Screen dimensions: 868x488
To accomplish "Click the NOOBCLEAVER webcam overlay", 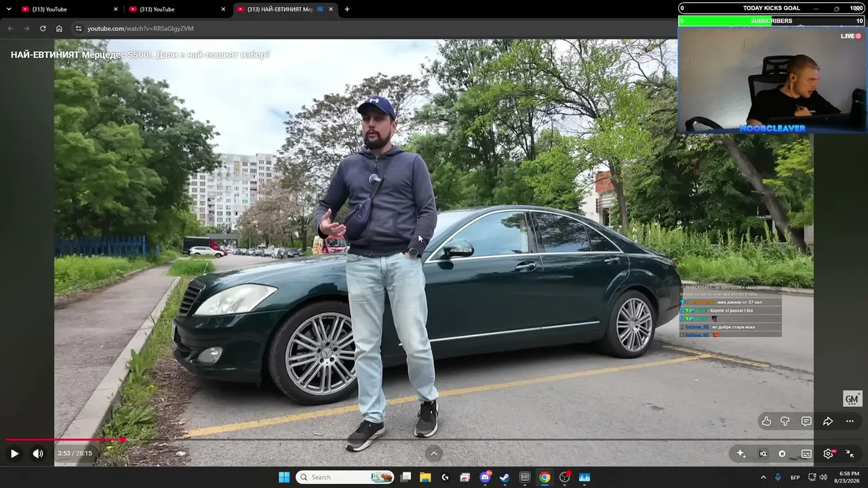I will click(772, 79).
